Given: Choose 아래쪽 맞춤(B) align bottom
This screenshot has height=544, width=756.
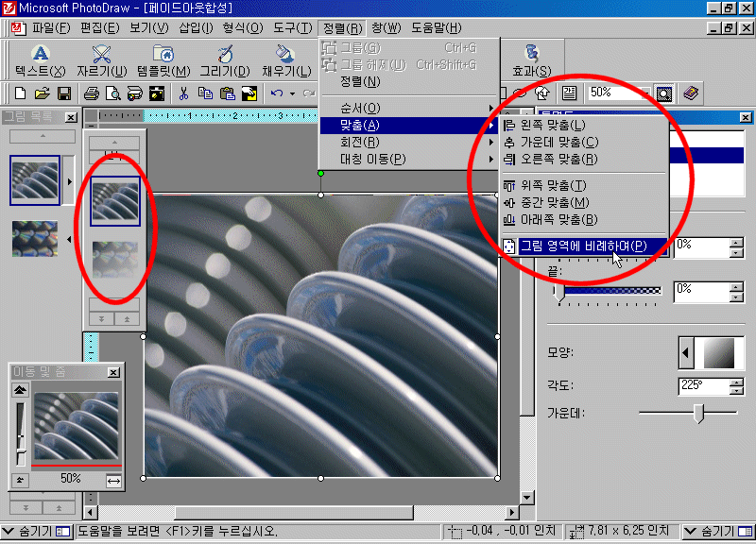Looking at the screenshot, I should (584, 220).
